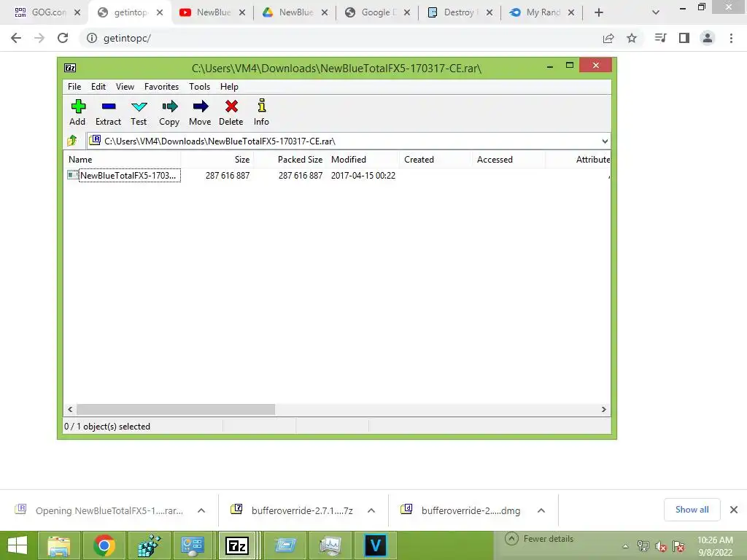This screenshot has width=747, height=560.
Task: Open a new Chrome tab
Action: click(x=599, y=12)
